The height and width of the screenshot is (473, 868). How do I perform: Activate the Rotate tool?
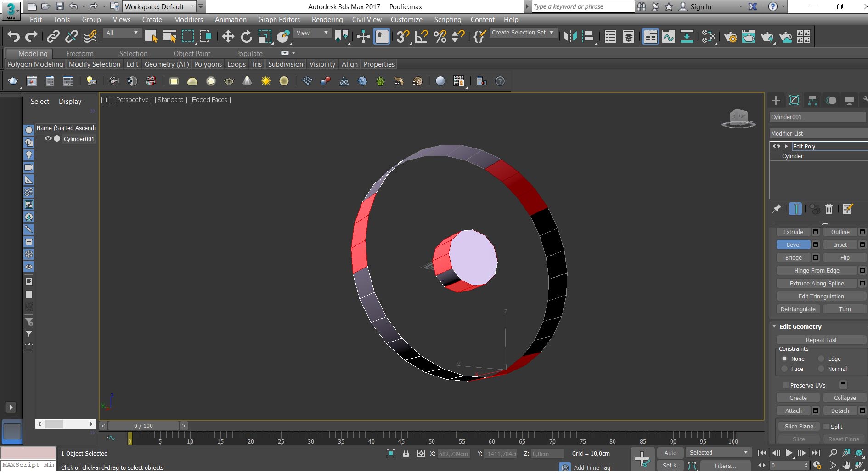pyautogui.click(x=247, y=36)
